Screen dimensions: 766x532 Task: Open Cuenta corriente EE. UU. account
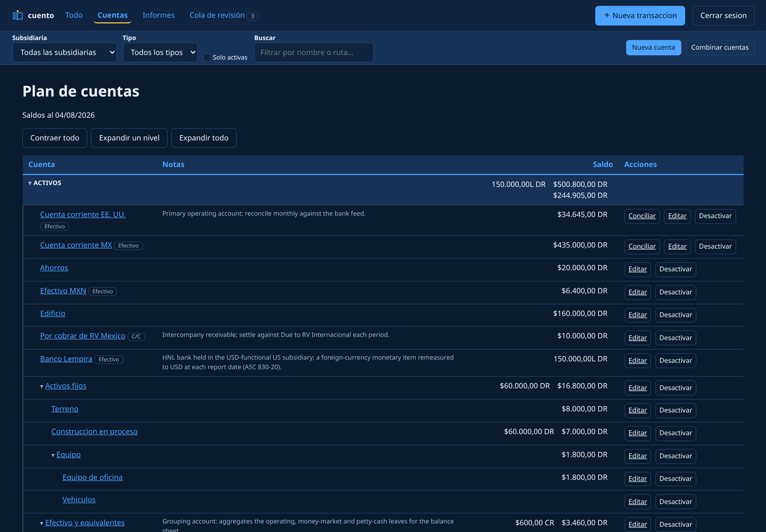coord(83,215)
